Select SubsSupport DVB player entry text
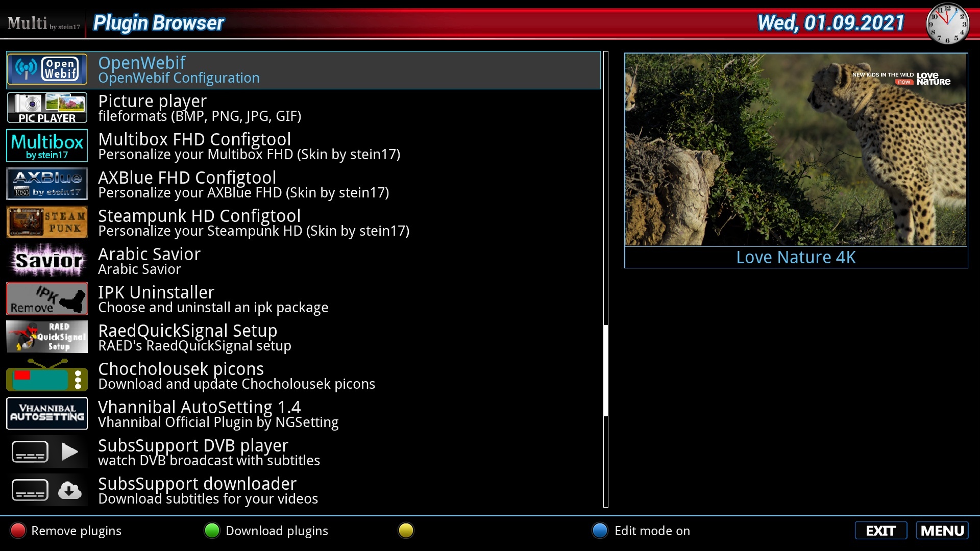Viewport: 980px width, 551px height. tap(209, 453)
